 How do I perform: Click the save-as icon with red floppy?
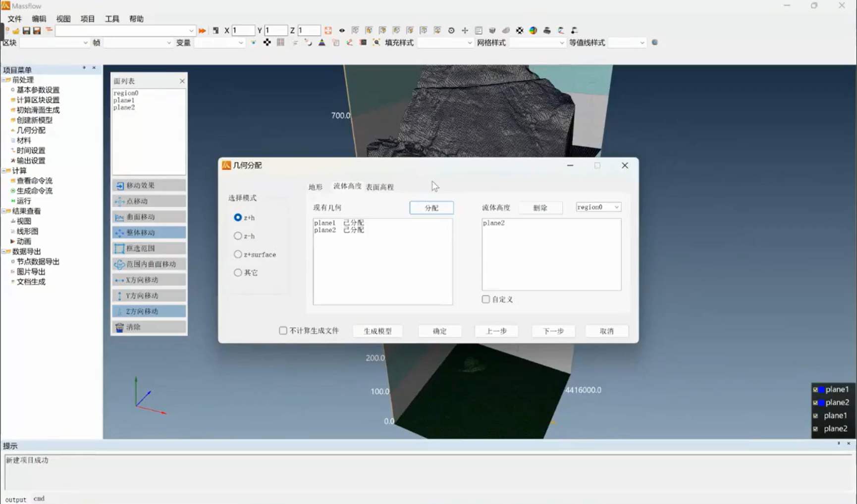click(37, 31)
